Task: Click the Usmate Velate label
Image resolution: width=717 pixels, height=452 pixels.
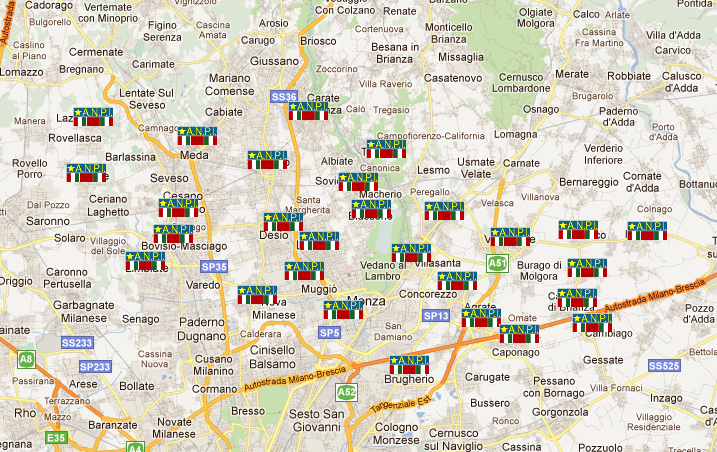Action: 476,168
